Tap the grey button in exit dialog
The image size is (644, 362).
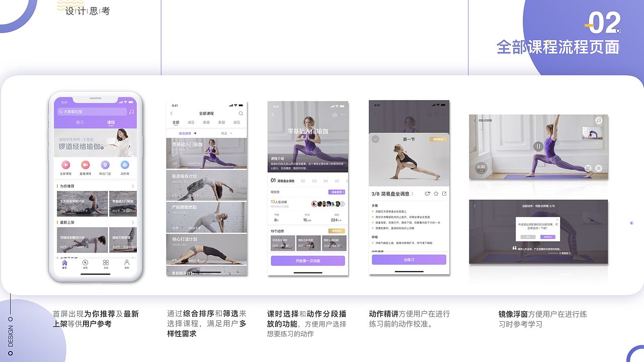pyautogui.click(x=528, y=237)
